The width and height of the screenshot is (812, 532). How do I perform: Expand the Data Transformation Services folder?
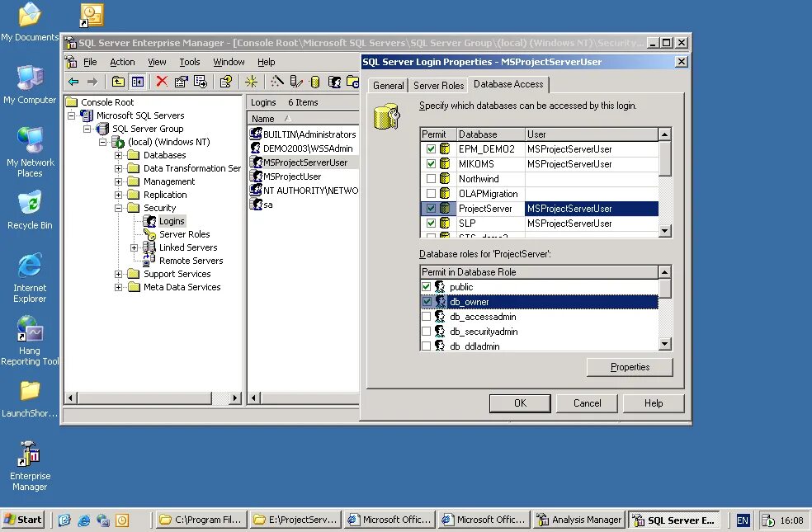click(x=118, y=168)
